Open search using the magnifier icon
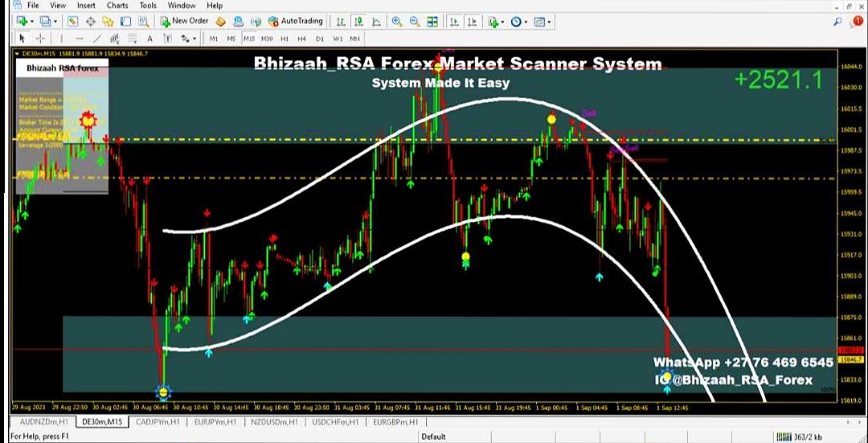This screenshot has height=443, width=868. click(837, 22)
